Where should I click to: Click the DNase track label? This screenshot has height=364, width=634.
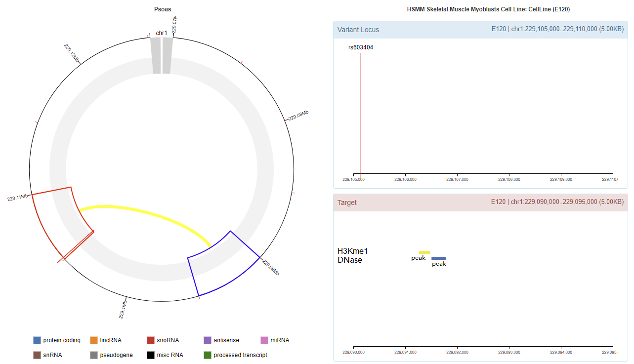(x=349, y=260)
